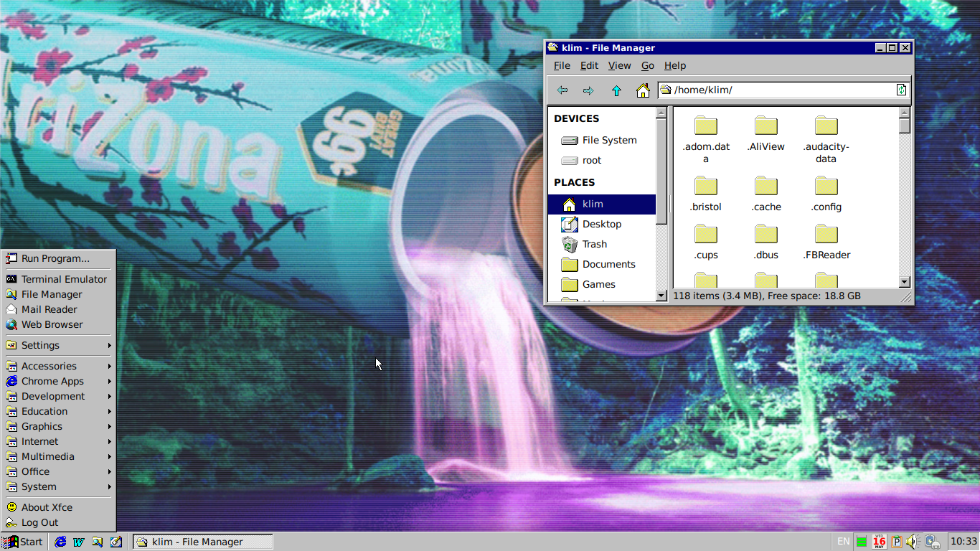Screen dimensions: 980x551
Task: Click the home folder toolbar icon
Action: pyautogui.click(x=643, y=90)
